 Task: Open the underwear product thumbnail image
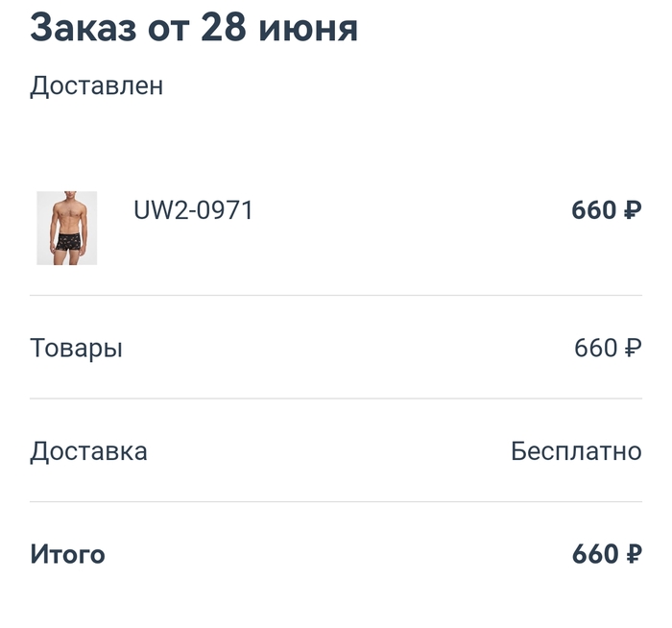point(67,228)
